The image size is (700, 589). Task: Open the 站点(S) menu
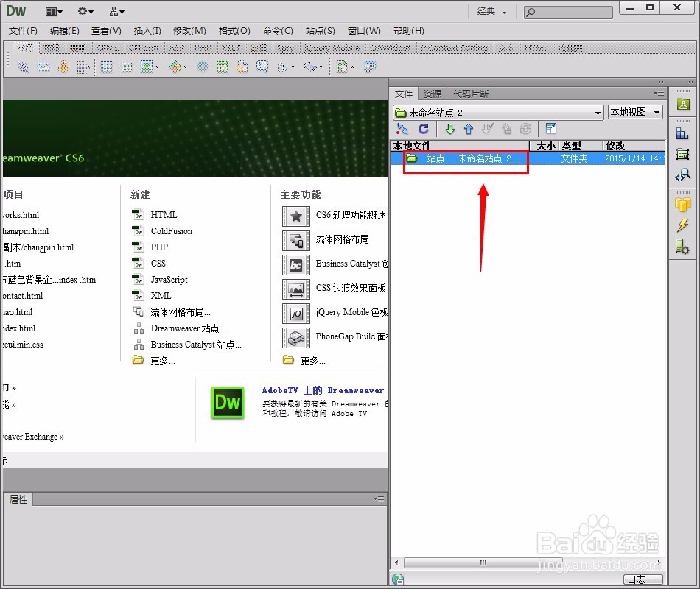[x=320, y=31]
